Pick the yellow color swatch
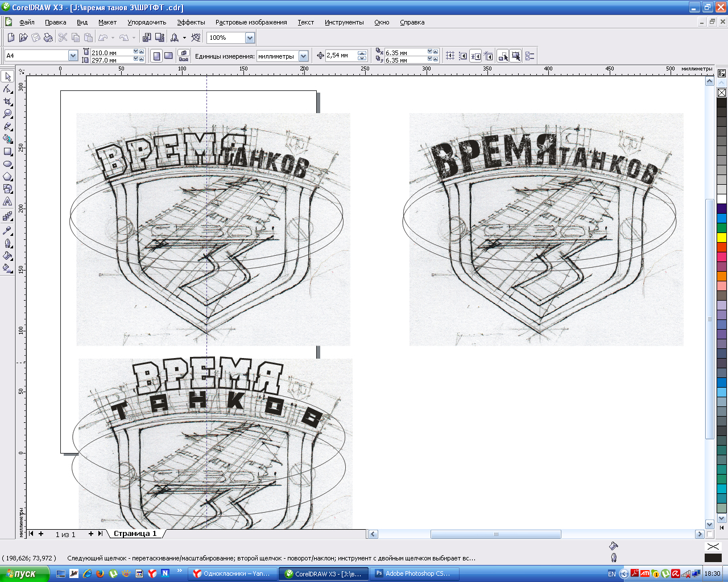 [722, 237]
